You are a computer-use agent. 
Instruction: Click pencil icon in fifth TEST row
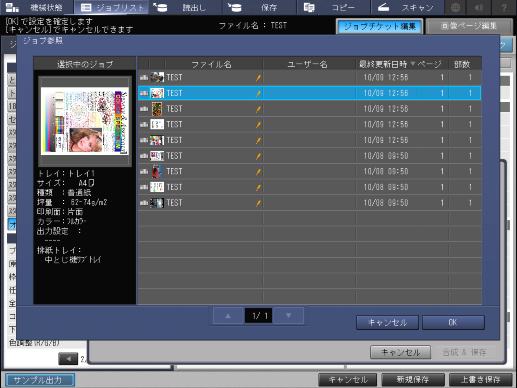(x=258, y=140)
